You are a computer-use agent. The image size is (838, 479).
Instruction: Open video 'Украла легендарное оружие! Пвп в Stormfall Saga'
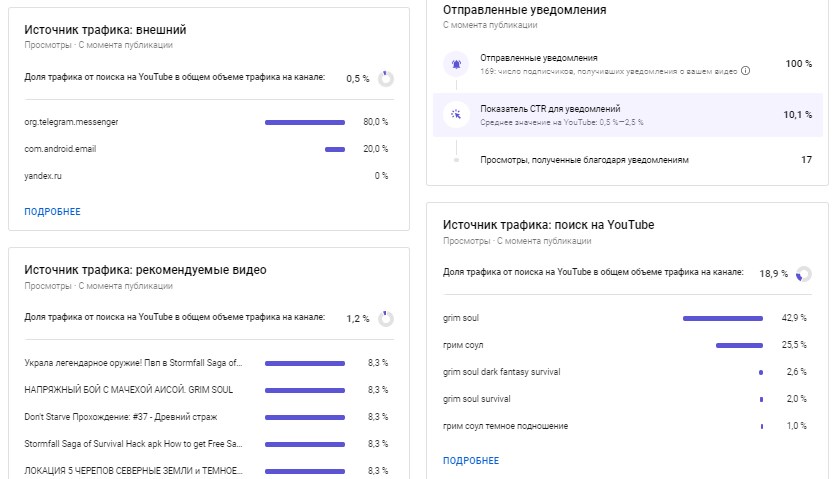coord(133,363)
